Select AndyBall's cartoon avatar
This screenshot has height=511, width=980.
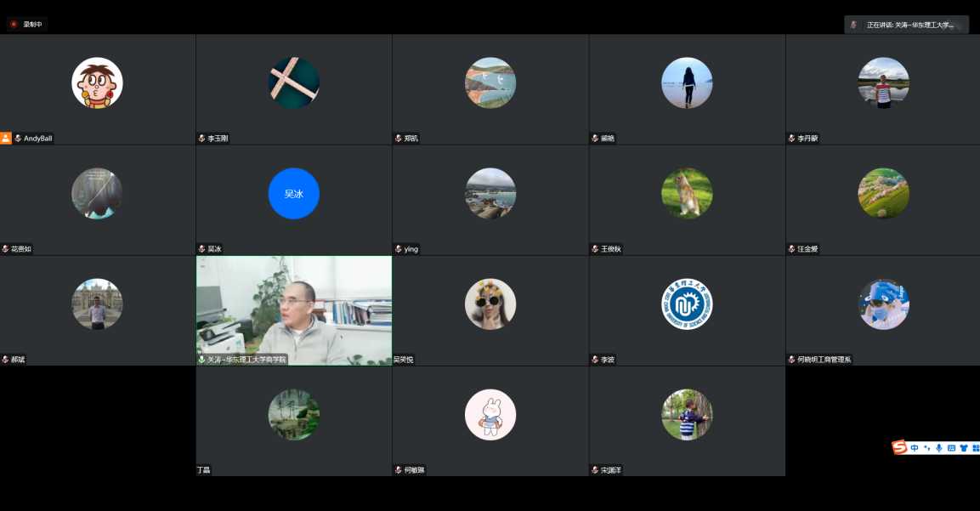pos(97,83)
